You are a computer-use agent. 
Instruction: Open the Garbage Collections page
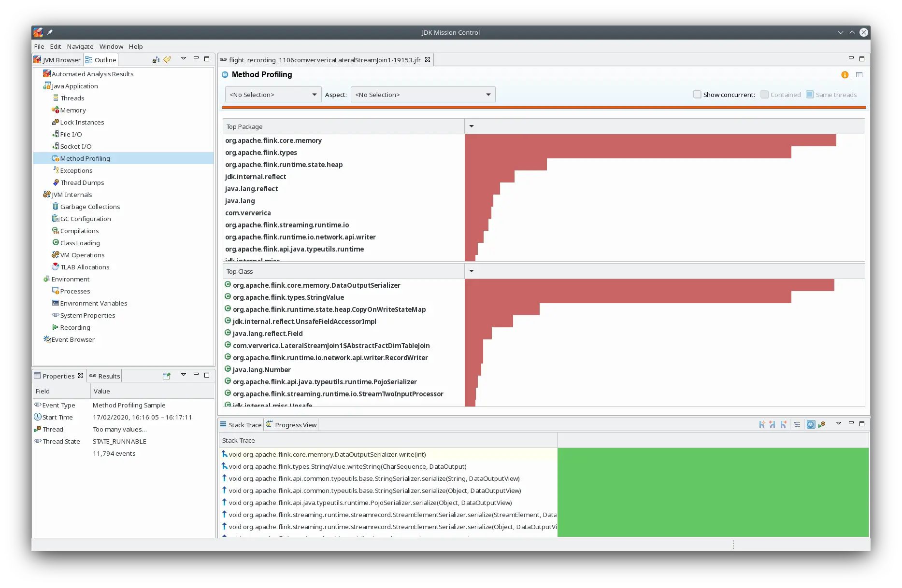point(90,206)
